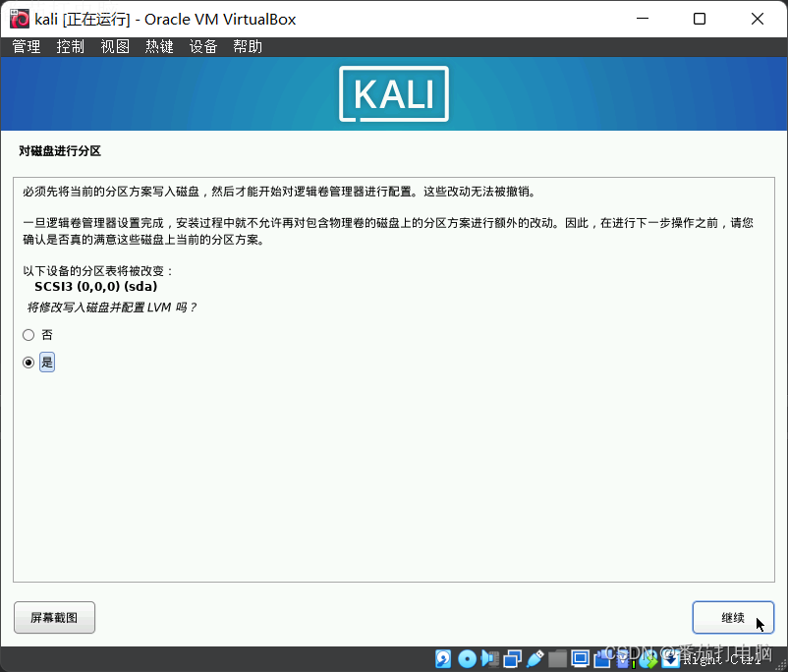The image size is (788, 672).
Task: Click the network adapter status icon
Action: click(x=512, y=659)
